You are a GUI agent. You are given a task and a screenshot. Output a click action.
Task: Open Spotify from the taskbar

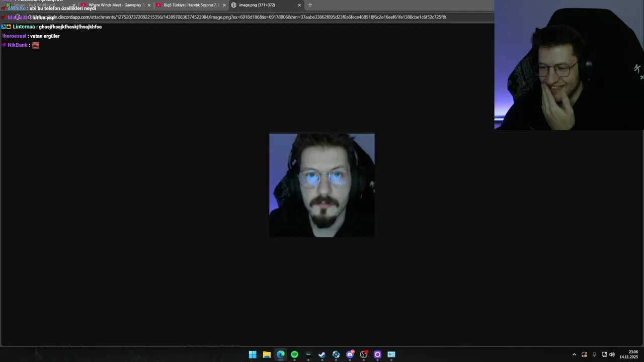click(294, 354)
